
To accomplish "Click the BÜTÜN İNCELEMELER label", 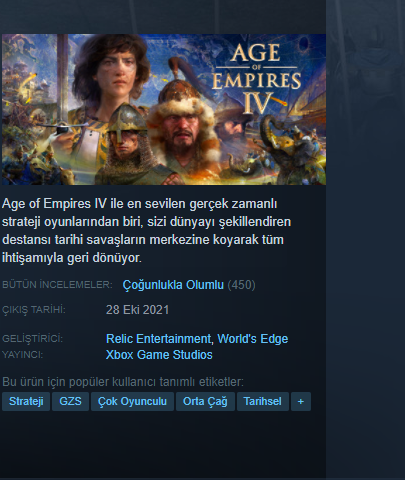I will (57, 285).
